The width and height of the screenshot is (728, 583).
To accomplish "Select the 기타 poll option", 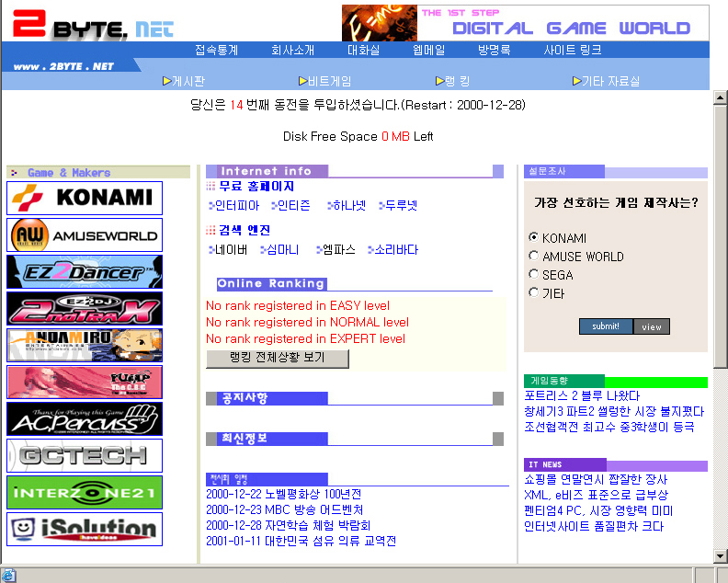I will point(533,292).
